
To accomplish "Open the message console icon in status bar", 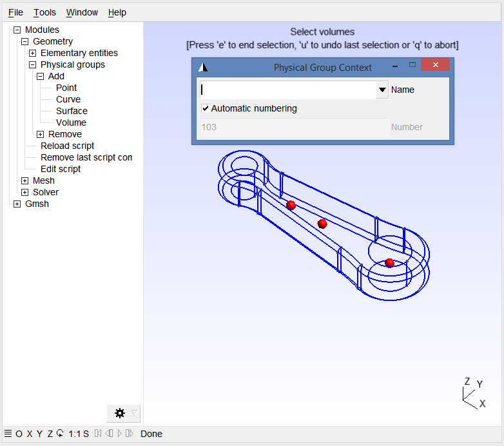I will point(8,434).
